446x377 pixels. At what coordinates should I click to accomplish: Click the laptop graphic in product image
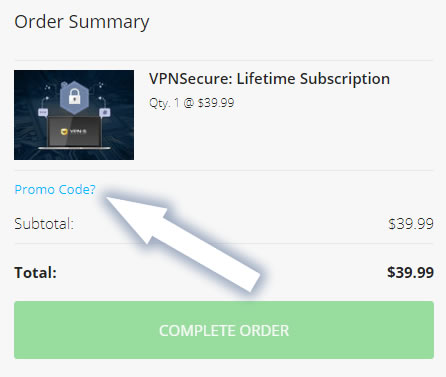coord(74,132)
